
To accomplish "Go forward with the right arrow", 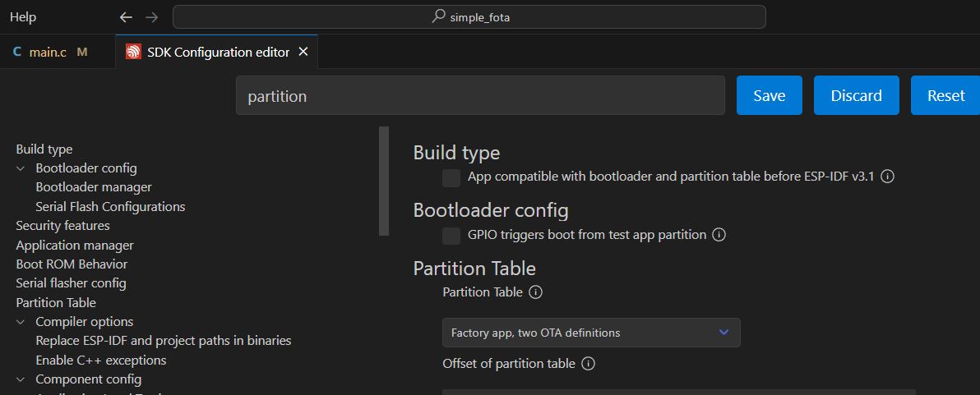I will 151,17.
